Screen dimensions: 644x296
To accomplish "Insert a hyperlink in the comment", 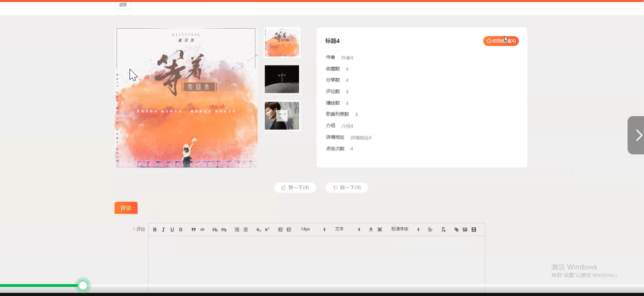I will pos(456,230).
